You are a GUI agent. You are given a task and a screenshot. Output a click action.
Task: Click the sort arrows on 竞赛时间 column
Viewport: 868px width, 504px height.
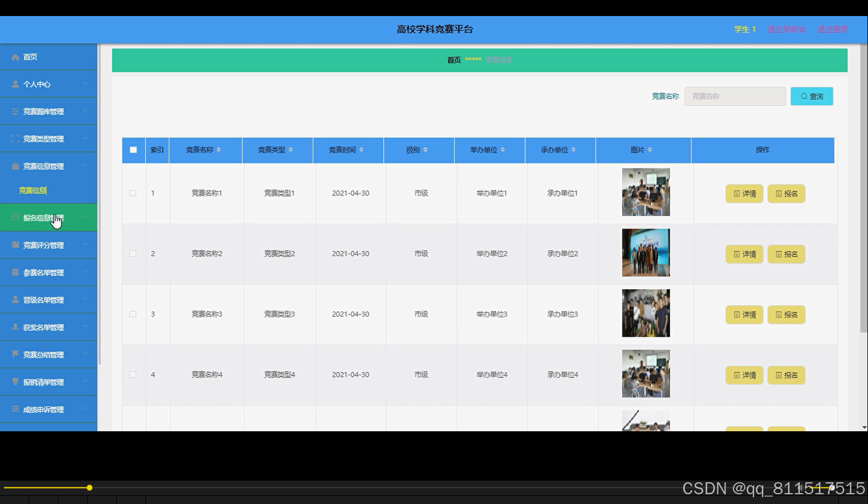(x=361, y=150)
